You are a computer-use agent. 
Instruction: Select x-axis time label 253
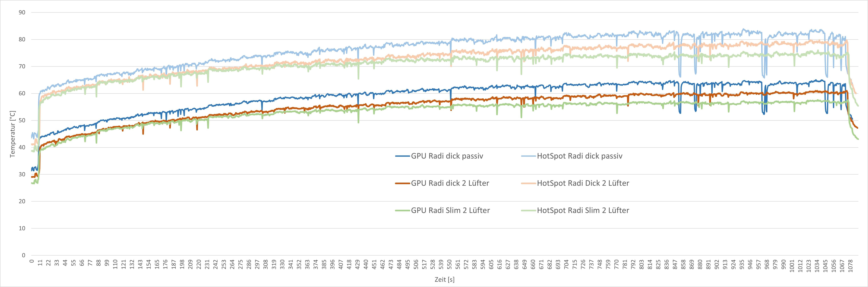tap(224, 264)
